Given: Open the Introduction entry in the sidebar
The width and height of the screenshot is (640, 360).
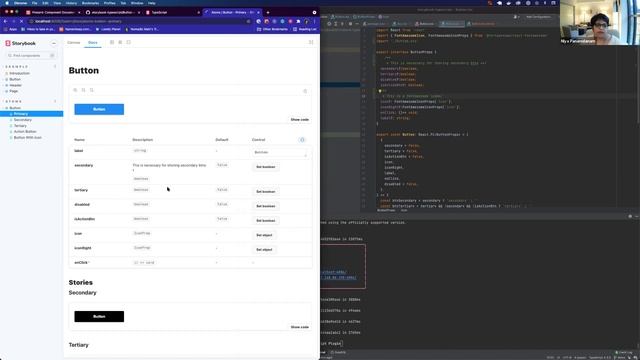Looking at the screenshot, I should pyautogui.click(x=19, y=73).
